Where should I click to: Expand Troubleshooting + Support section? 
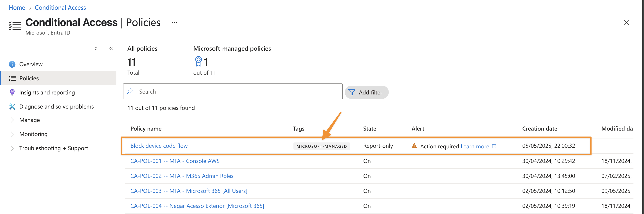click(12, 148)
